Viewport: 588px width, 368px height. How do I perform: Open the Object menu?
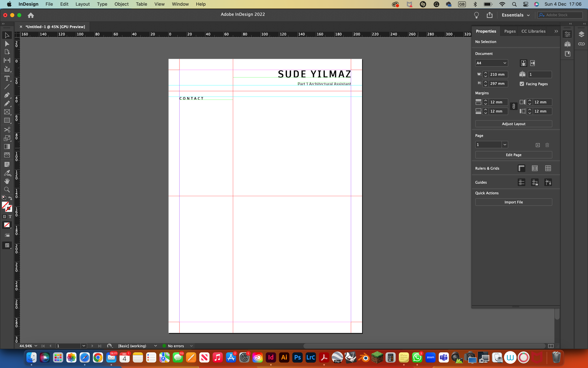click(x=121, y=4)
